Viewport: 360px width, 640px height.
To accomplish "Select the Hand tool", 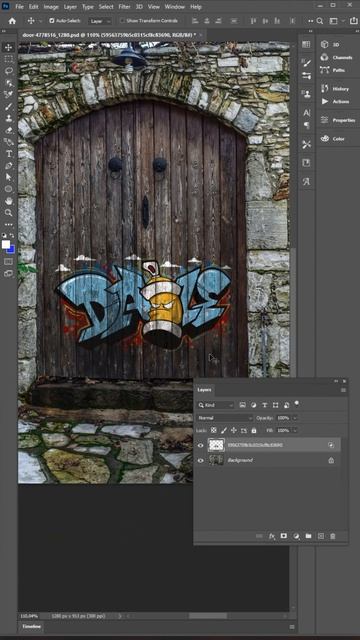I will pos(8,201).
